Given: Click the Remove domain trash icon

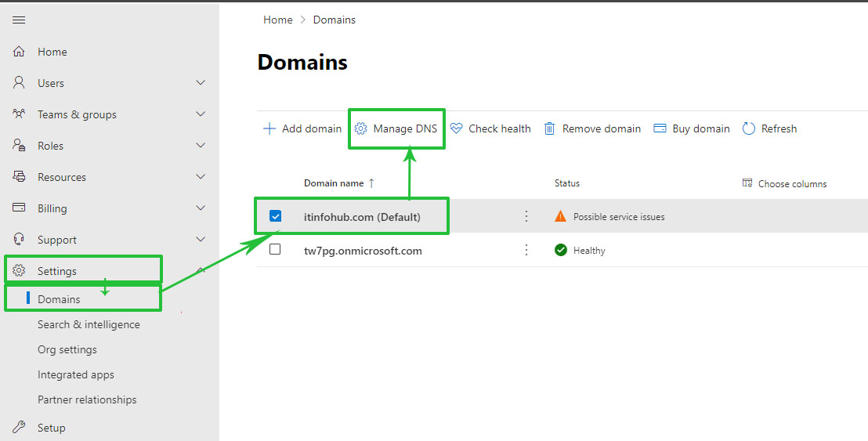Looking at the screenshot, I should tap(549, 129).
